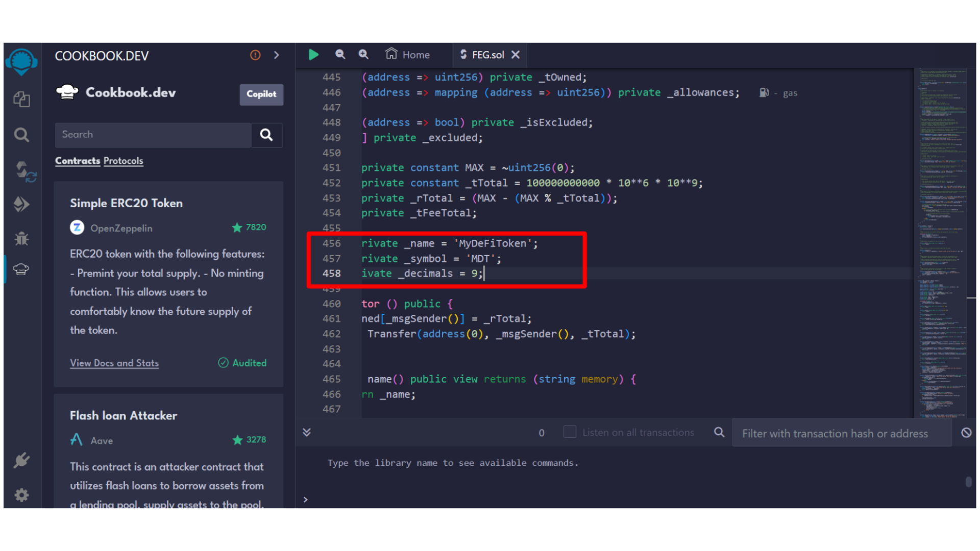This screenshot has height=551, width=980.
Task: Open the Solidity compiler sidebar icon
Action: [x=23, y=171]
